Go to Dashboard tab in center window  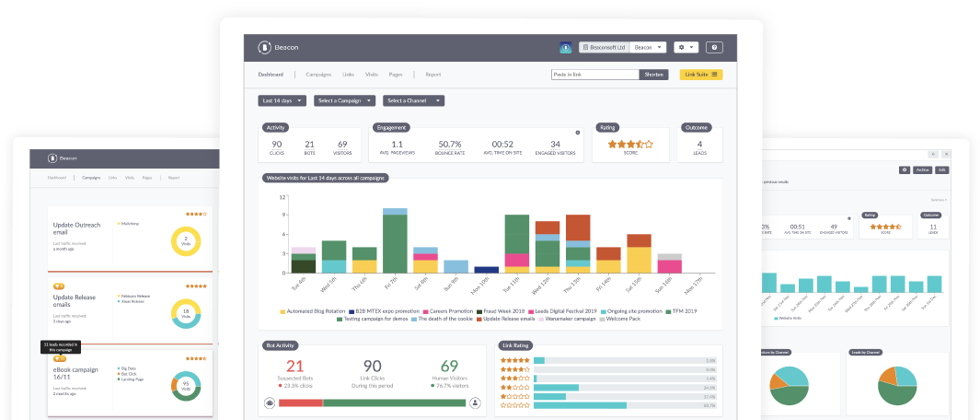271,75
